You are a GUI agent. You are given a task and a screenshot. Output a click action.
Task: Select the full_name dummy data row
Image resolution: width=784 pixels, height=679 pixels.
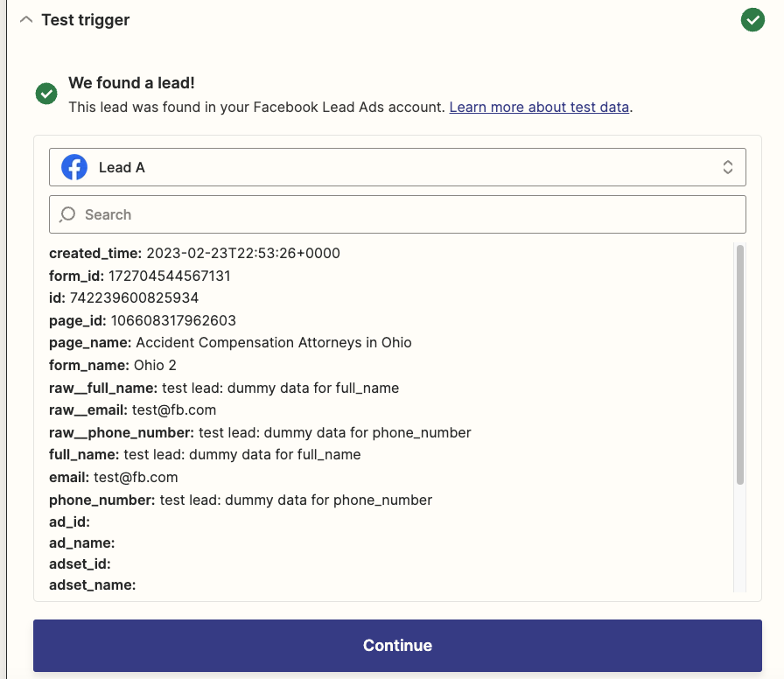pos(205,454)
